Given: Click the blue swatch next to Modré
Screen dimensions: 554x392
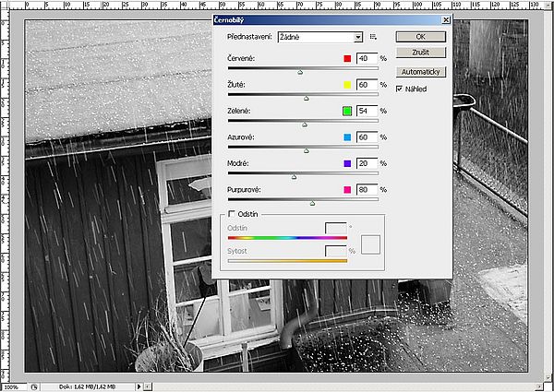Looking at the screenshot, I should click(x=347, y=163).
